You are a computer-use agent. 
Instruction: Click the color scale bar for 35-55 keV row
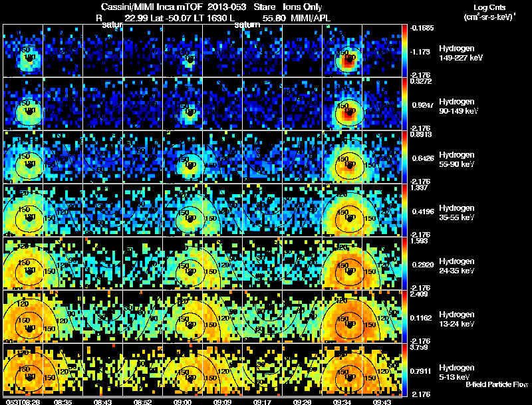(x=404, y=210)
